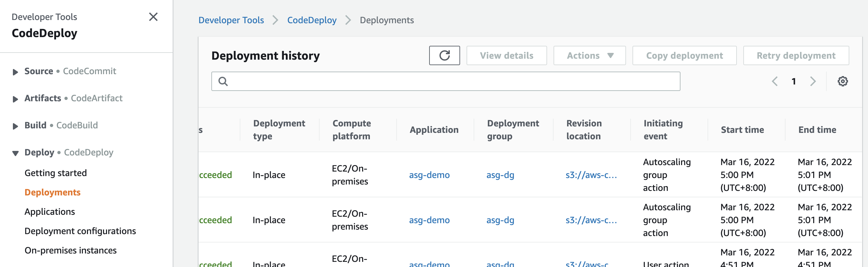The height and width of the screenshot is (267, 868).
Task: Click the Initiating event column header
Action: tap(663, 130)
